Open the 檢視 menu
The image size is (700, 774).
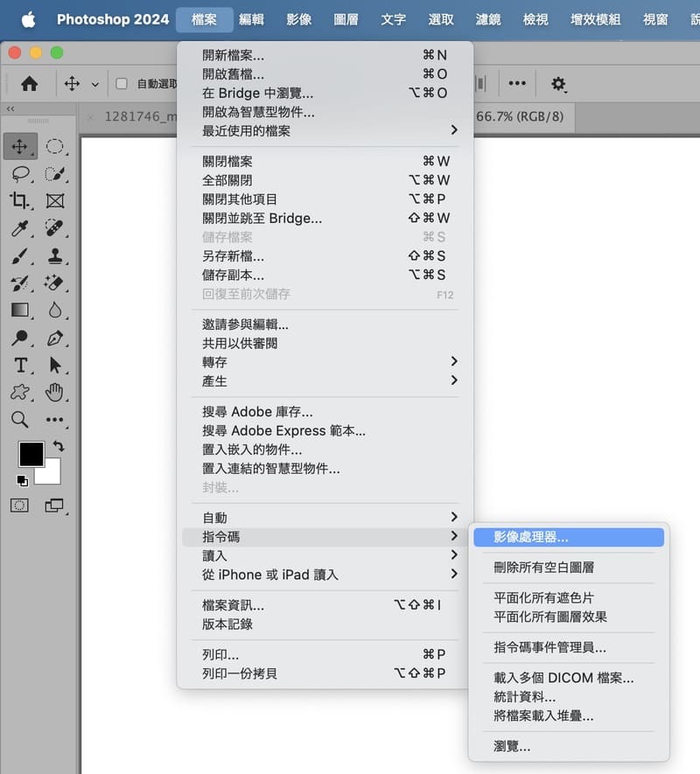pyautogui.click(x=535, y=20)
